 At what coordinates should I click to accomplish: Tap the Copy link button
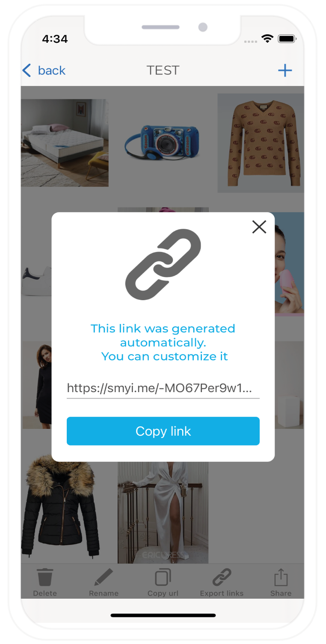click(x=163, y=431)
